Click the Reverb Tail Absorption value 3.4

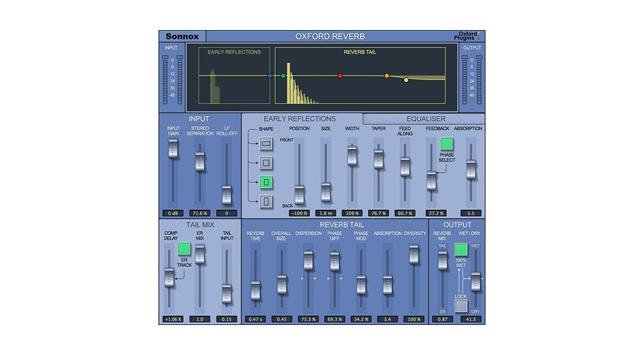(x=388, y=319)
